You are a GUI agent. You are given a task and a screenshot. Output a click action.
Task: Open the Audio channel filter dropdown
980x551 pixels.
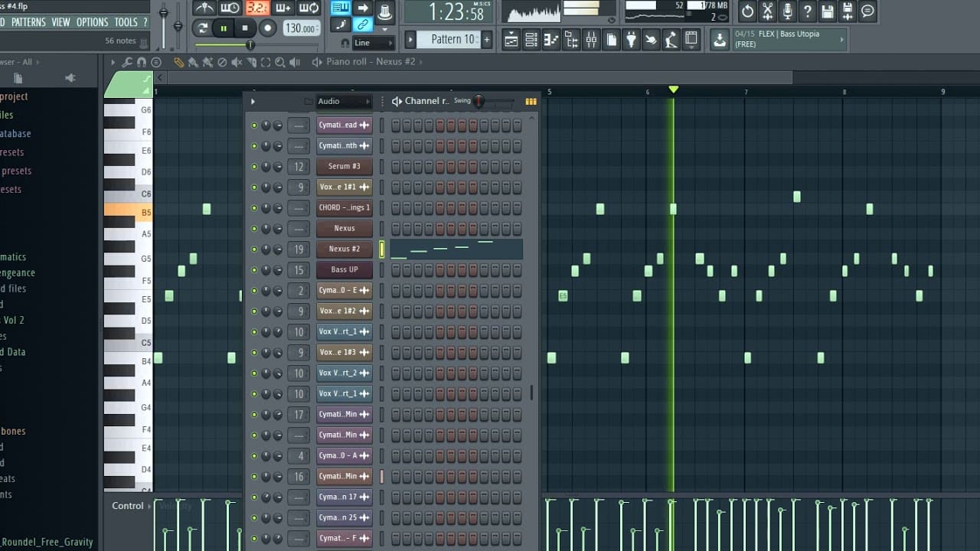pyautogui.click(x=343, y=101)
